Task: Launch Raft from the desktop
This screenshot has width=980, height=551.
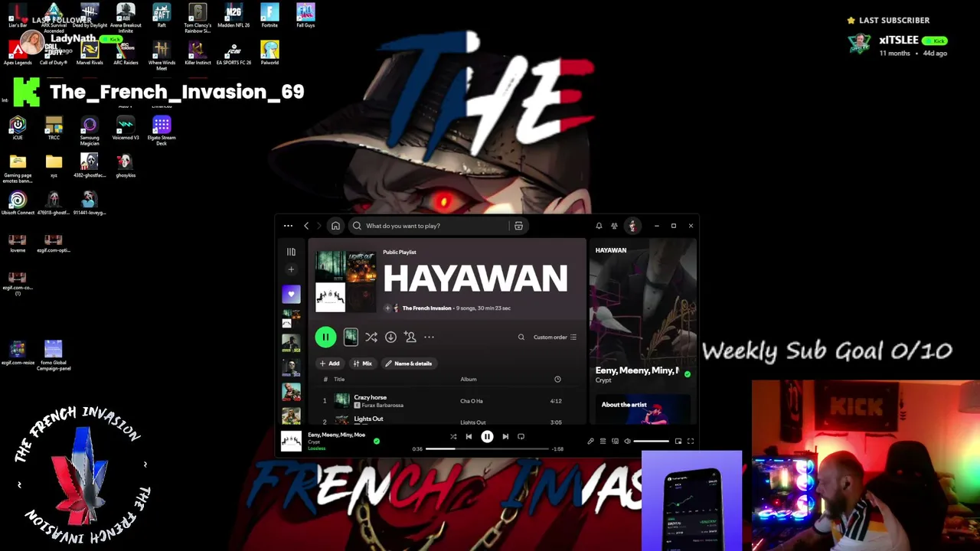Action: point(162,16)
